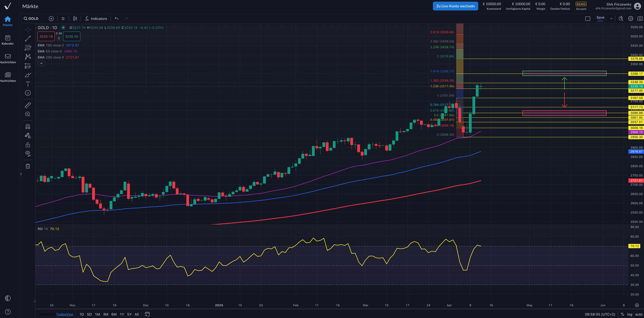Select the trend line drawing tool

[x=28, y=38]
